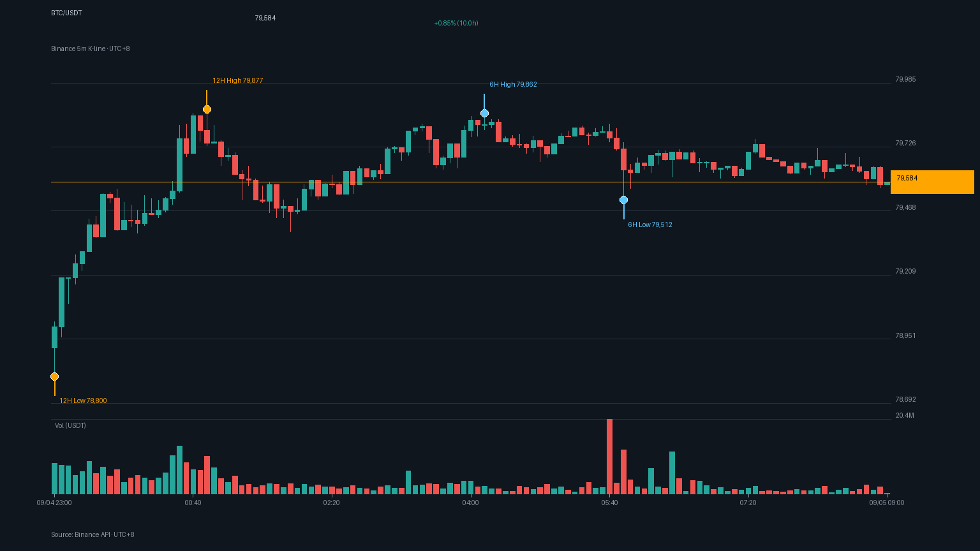Viewport: 980px width, 551px height.
Task: Click the 6H Low 79,512 label
Action: [650, 224]
